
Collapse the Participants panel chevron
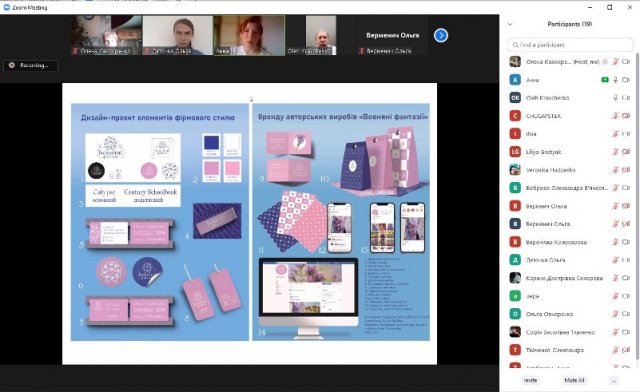pos(510,24)
